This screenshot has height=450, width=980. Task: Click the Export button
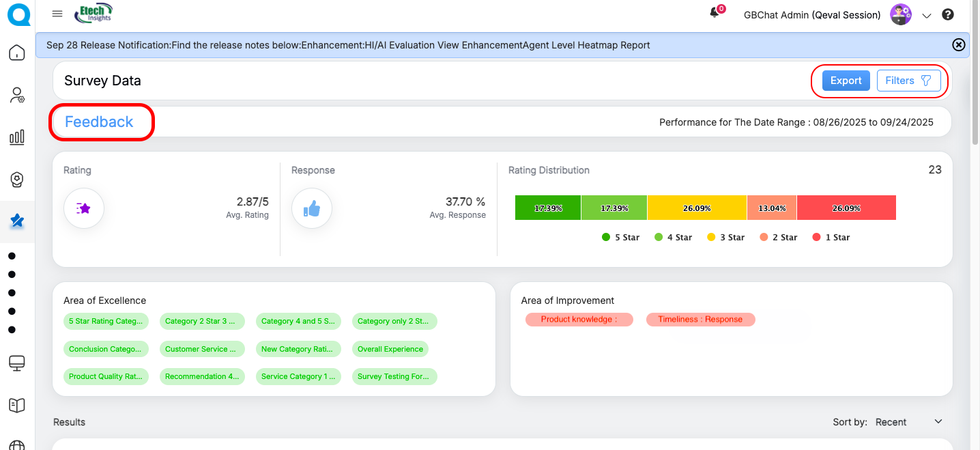[x=846, y=81]
